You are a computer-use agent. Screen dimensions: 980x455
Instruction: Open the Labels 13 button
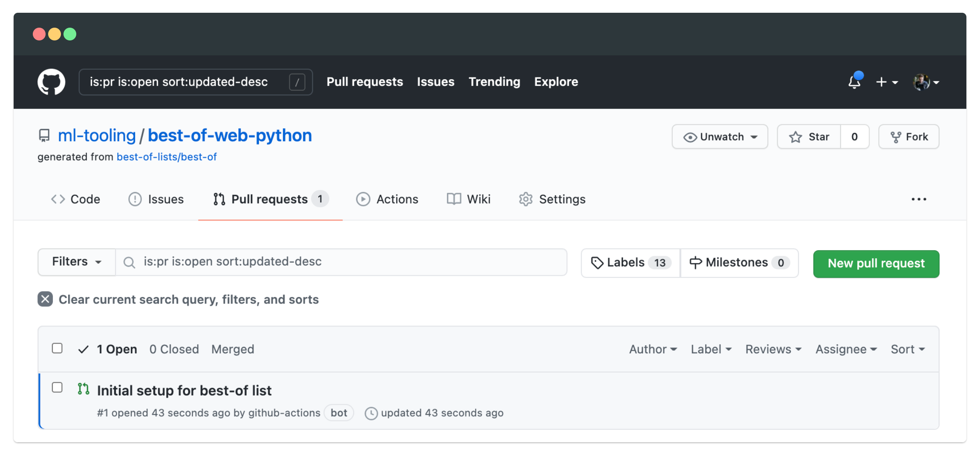(631, 263)
